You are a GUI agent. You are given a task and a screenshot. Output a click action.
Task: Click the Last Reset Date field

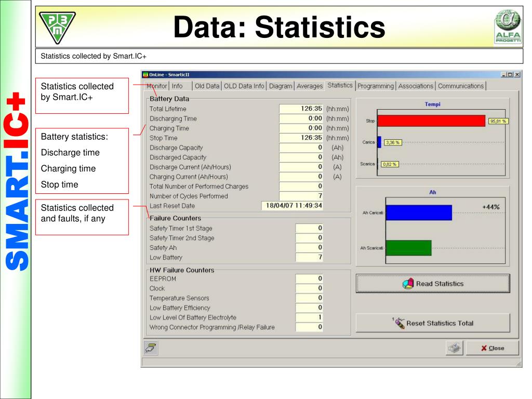click(292, 206)
